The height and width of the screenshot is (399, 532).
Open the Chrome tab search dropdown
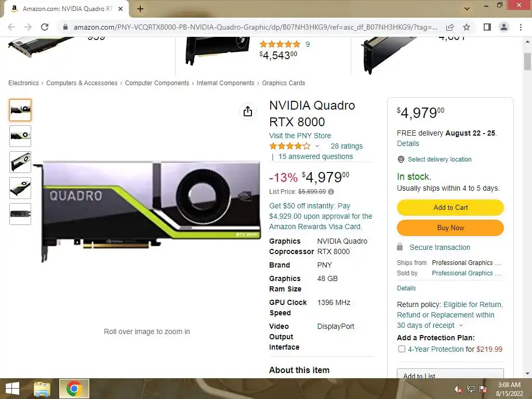467,8
